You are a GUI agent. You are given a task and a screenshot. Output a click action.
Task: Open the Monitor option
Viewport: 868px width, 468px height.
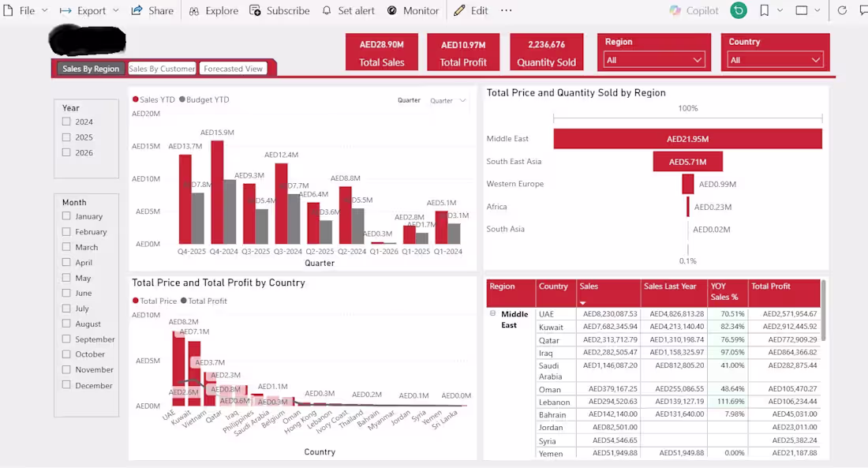(413, 10)
